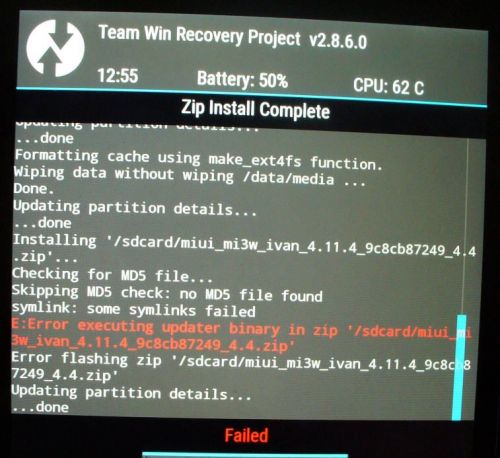Screen dimensions: 500x458
Task: Select the 'Installing /sdcard/miui' log line
Action: (x=244, y=249)
